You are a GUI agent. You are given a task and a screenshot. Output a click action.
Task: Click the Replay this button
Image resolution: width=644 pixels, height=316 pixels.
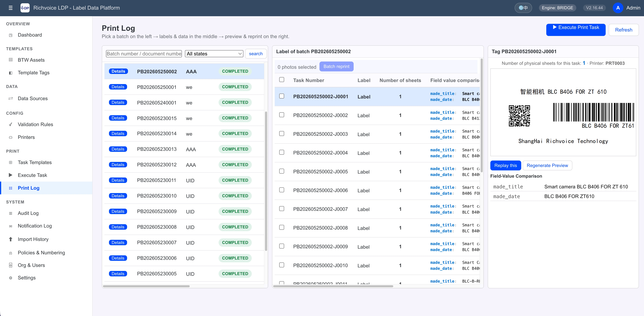tap(506, 165)
